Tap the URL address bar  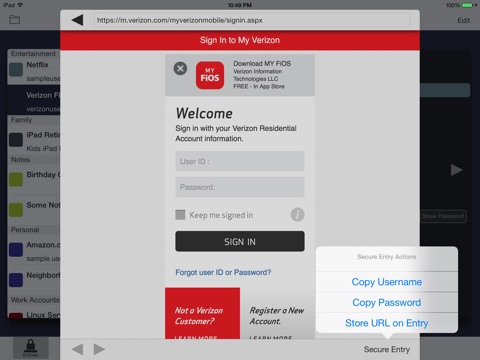pyautogui.click(x=252, y=20)
